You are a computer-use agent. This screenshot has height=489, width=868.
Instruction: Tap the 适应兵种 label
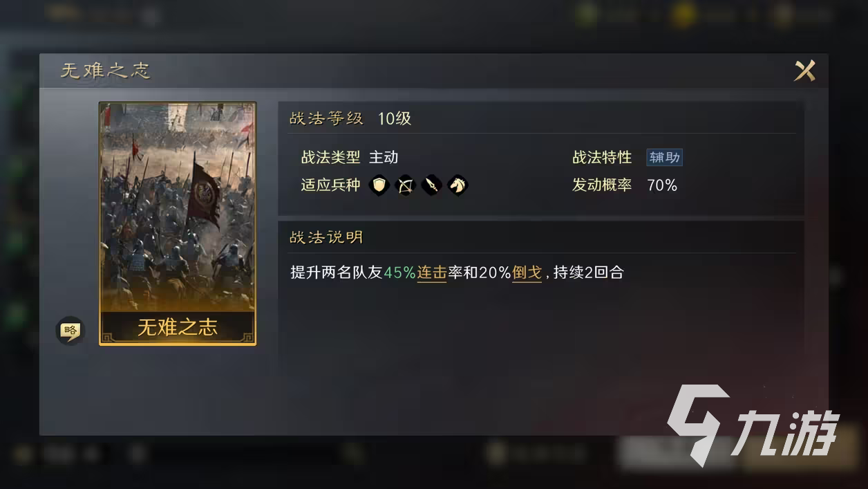[x=330, y=185]
